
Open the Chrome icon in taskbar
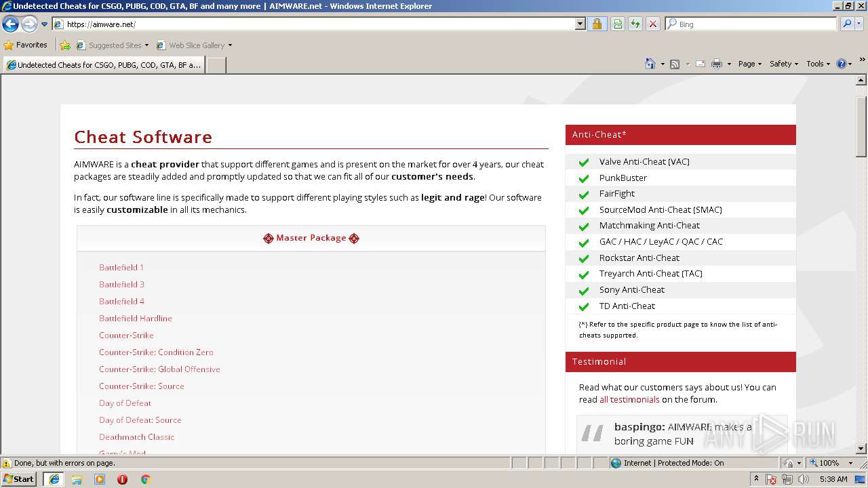[145, 479]
